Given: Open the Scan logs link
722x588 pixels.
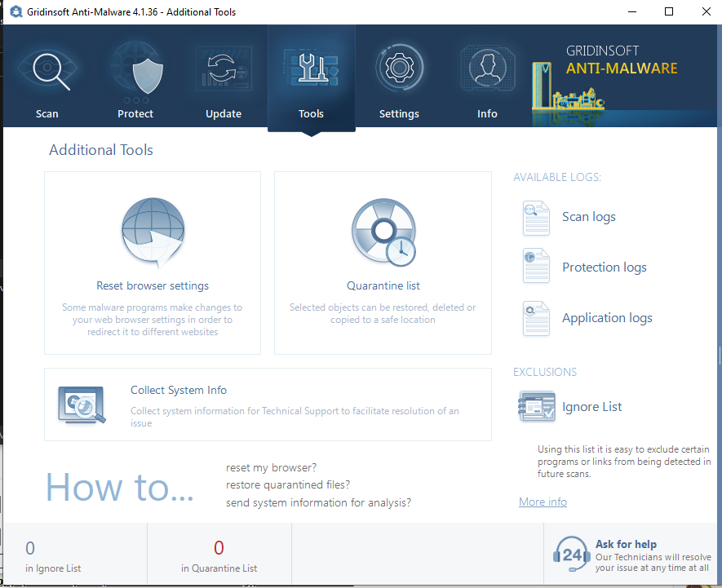Looking at the screenshot, I should pos(588,217).
